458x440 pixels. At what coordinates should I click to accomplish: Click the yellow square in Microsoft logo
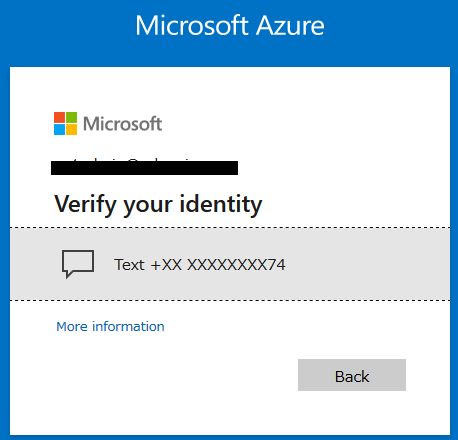click(x=71, y=129)
